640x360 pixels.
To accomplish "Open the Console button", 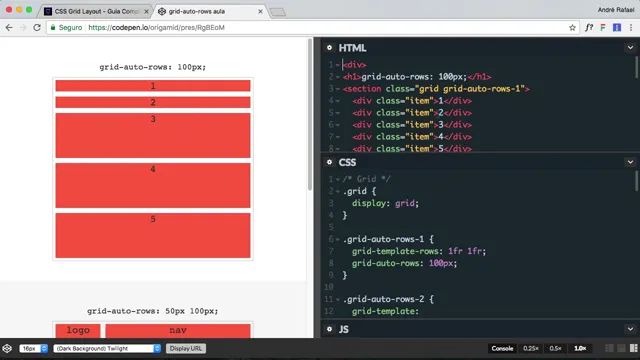I will click(502, 348).
